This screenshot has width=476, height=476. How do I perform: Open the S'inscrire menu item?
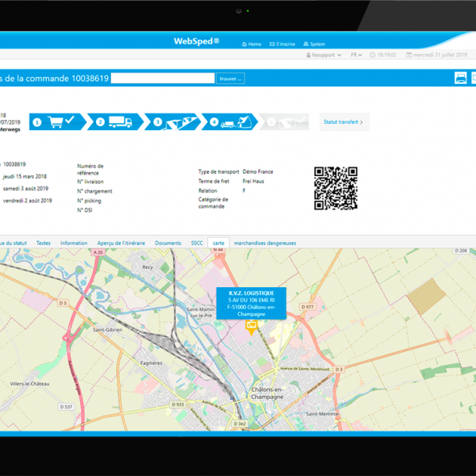coord(282,44)
